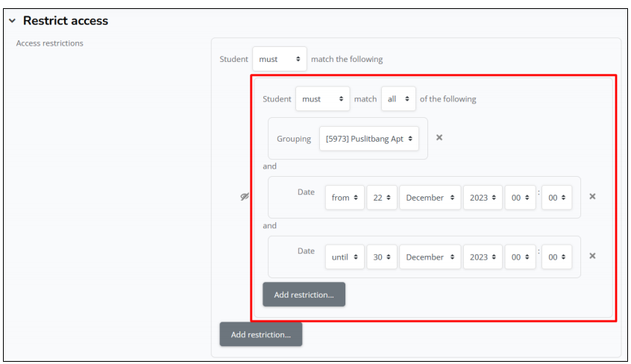Remove the 'until' Date restriction

pyautogui.click(x=592, y=256)
